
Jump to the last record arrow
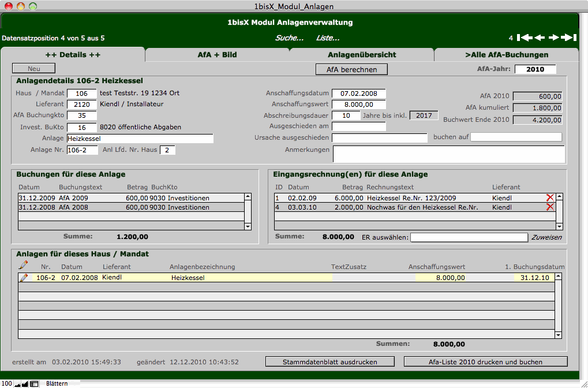[x=569, y=38]
